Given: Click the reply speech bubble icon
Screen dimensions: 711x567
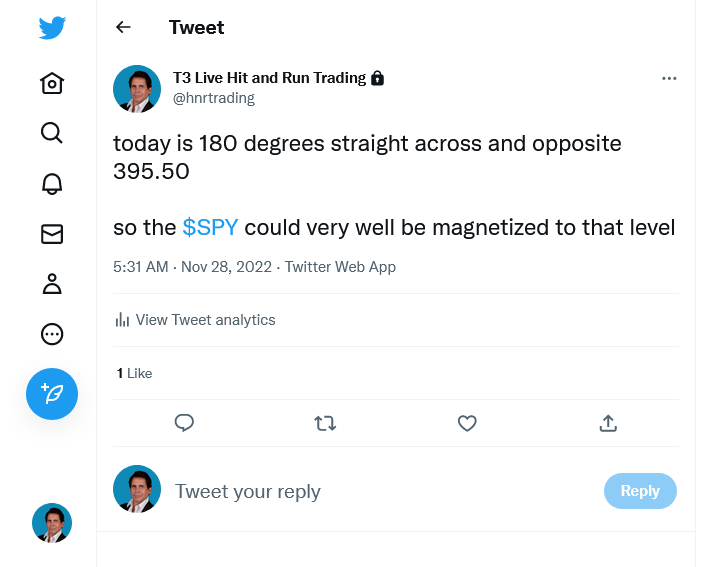Looking at the screenshot, I should 184,423.
